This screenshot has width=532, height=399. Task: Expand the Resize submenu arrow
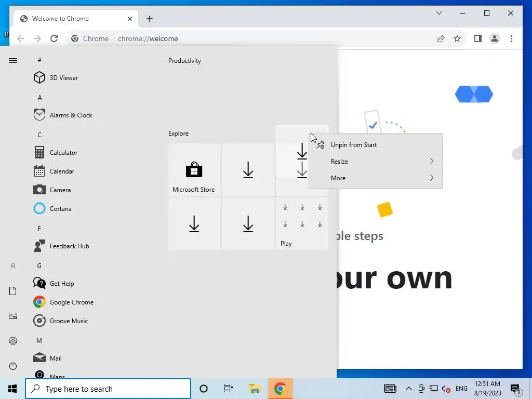click(x=432, y=161)
